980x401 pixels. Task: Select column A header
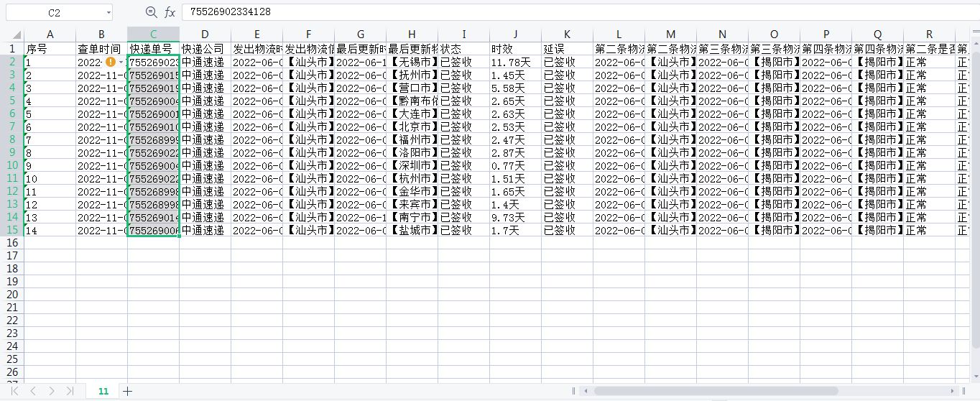[50, 34]
